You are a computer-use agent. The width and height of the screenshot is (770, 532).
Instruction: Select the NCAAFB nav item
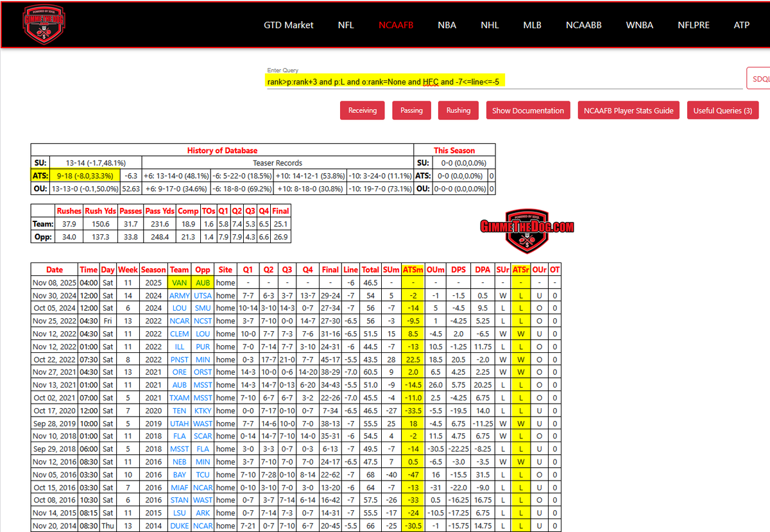396,25
